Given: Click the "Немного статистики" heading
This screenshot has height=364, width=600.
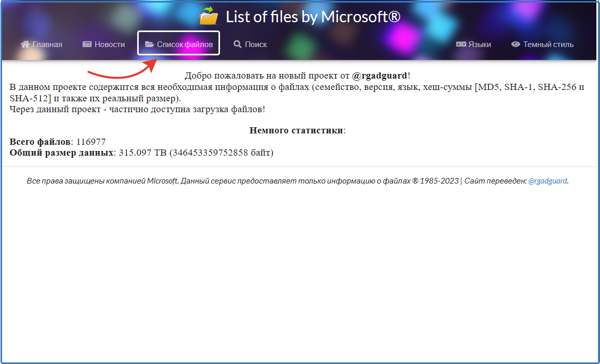Looking at the screenshot, I should (296, 130).
